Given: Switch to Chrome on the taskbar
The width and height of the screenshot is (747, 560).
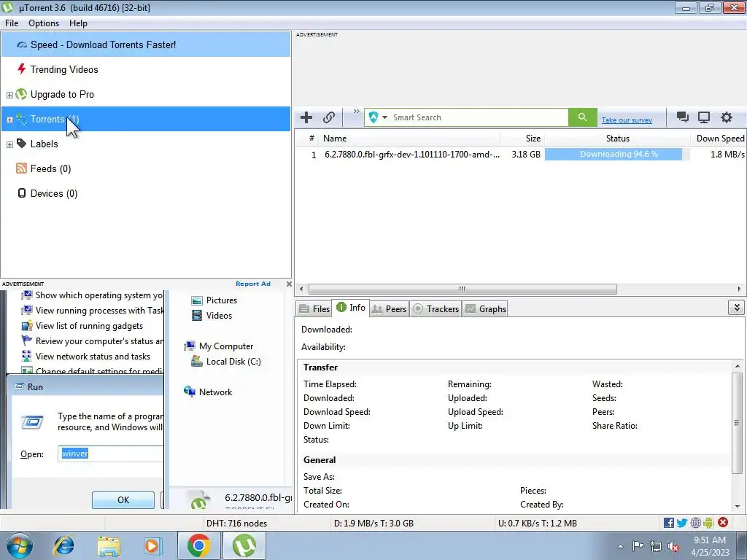Looking at the screenshot, I should coord(198,545).
